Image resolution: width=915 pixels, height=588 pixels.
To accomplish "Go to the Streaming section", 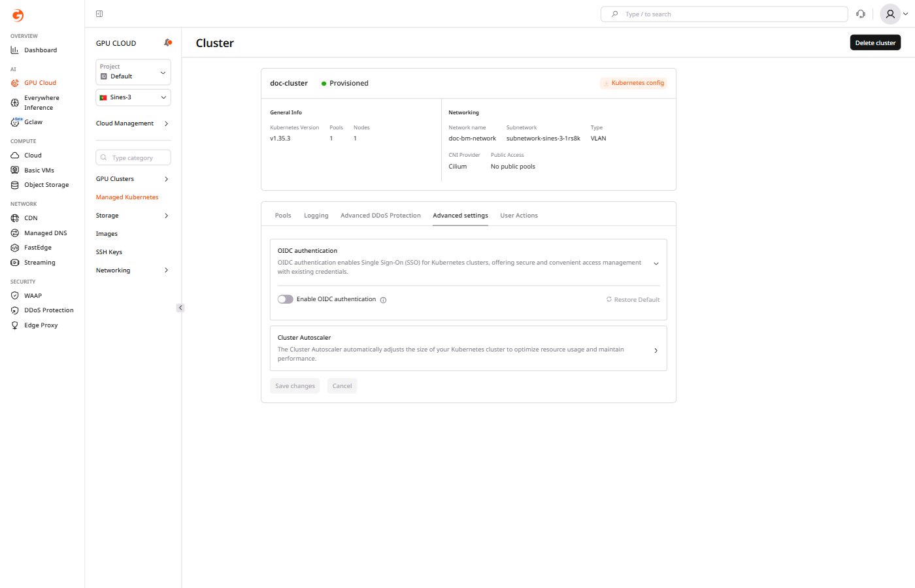I will click(40, 263).
